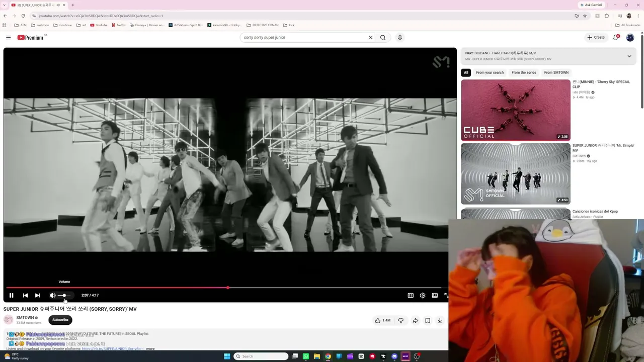Bookmark this page with the star
Viewport: 644px width, 362px height.
pyautogui.click(x=585, y=16)
